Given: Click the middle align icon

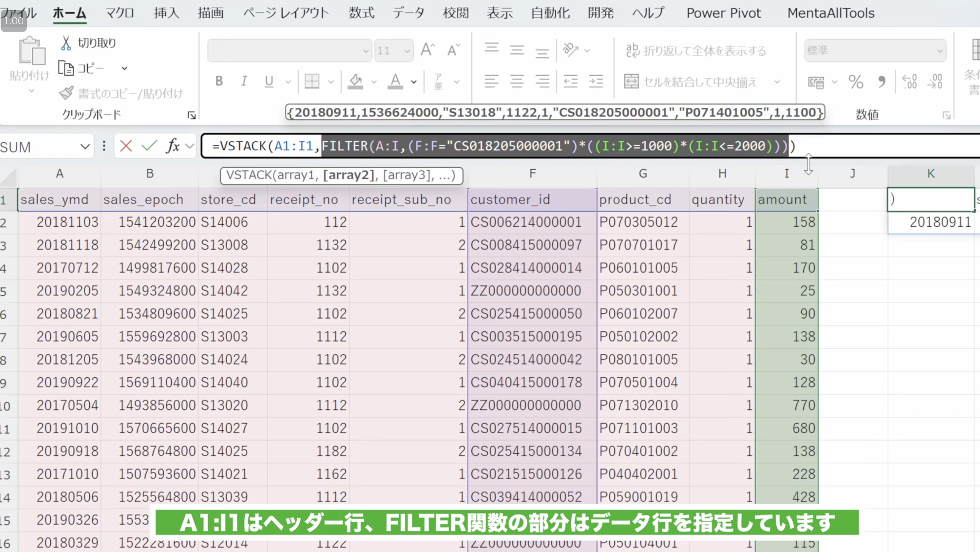Looking at the screenshot, I should [517, 50].
